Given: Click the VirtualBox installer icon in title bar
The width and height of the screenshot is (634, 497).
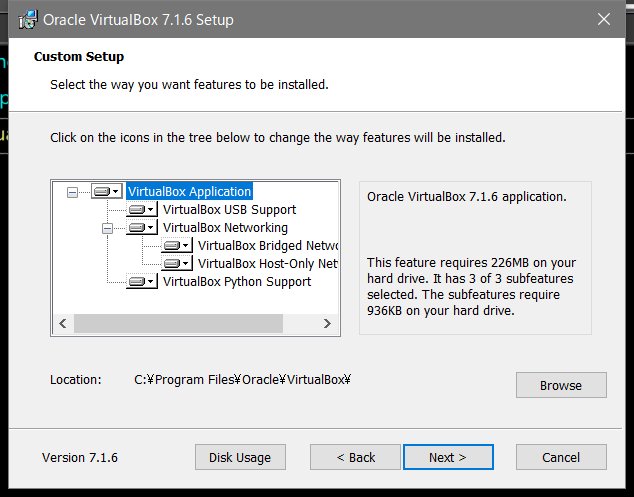Looking at the screenshot, I should point(28,19).
